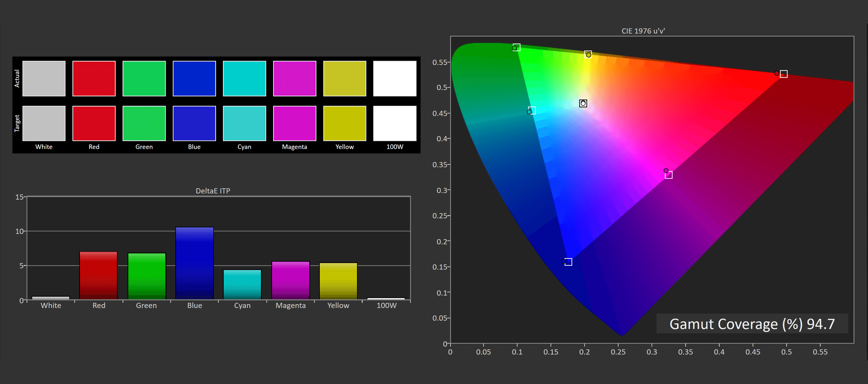Click the red target square on CIE chart
Screen dimensions: 868x384
[x=784, y=74]
